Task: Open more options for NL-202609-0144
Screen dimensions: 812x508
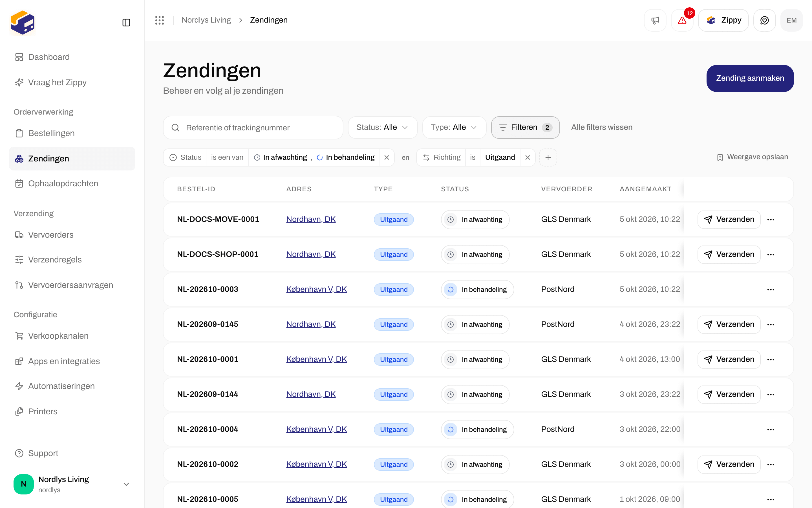Action: point(771,395)
